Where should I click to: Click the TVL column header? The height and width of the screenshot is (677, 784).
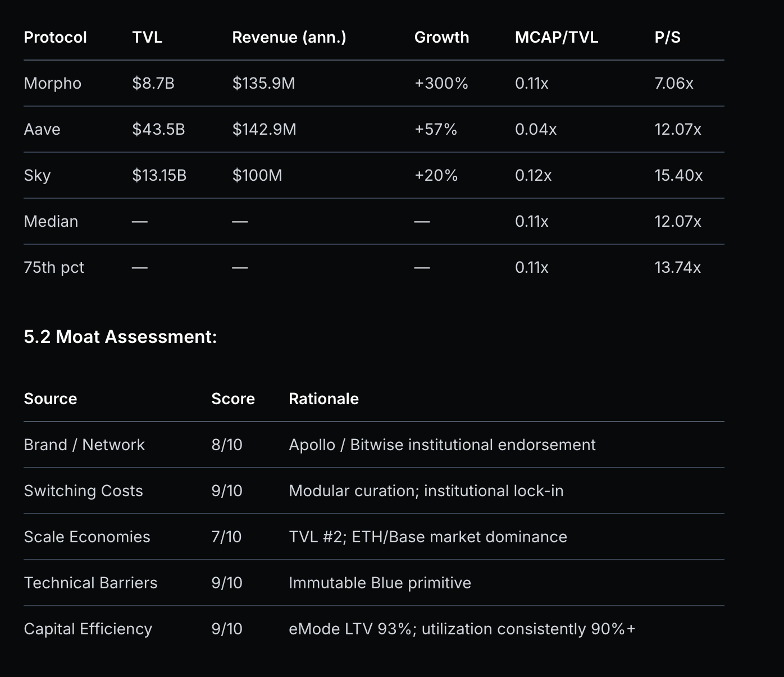(x=147, y=37)
